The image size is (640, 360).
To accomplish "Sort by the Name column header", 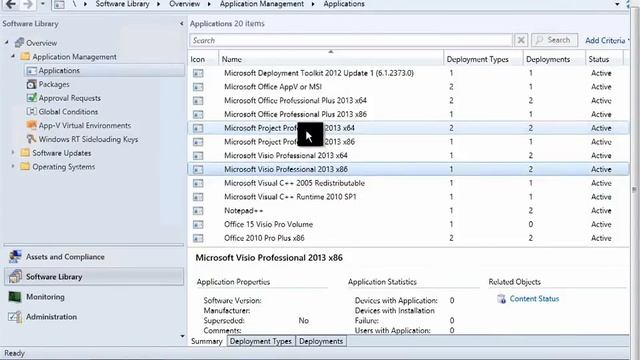I will [331, 59].
